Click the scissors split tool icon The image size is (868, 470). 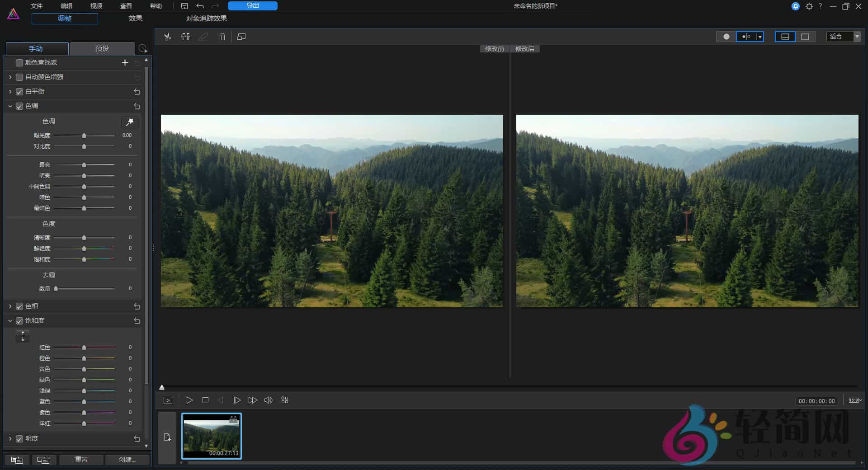coord(168,37)
